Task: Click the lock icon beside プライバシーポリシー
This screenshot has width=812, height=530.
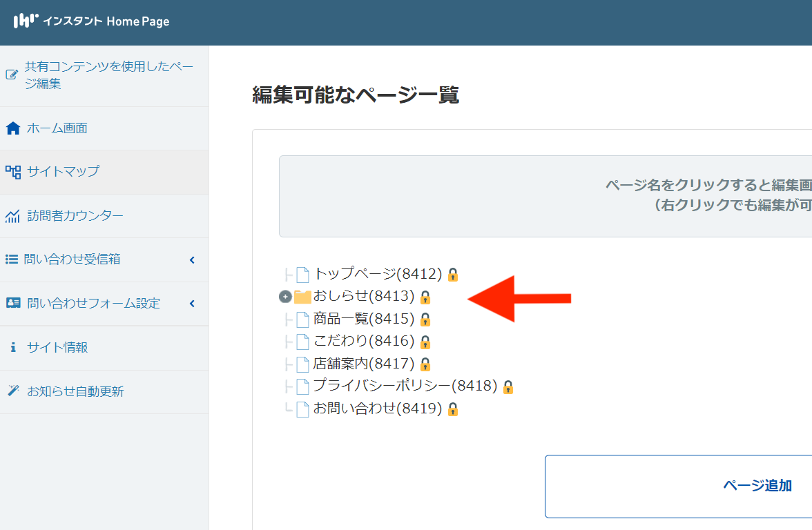Action: coord(508,386)
